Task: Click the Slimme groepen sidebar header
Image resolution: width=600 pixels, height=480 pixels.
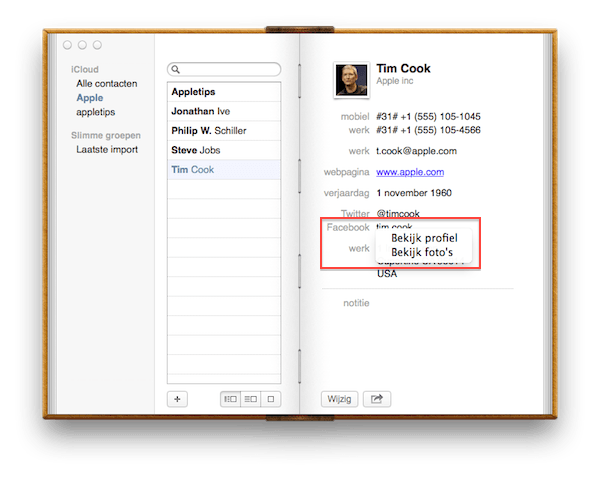Action: pyautogui.click(x=106, y=136)
